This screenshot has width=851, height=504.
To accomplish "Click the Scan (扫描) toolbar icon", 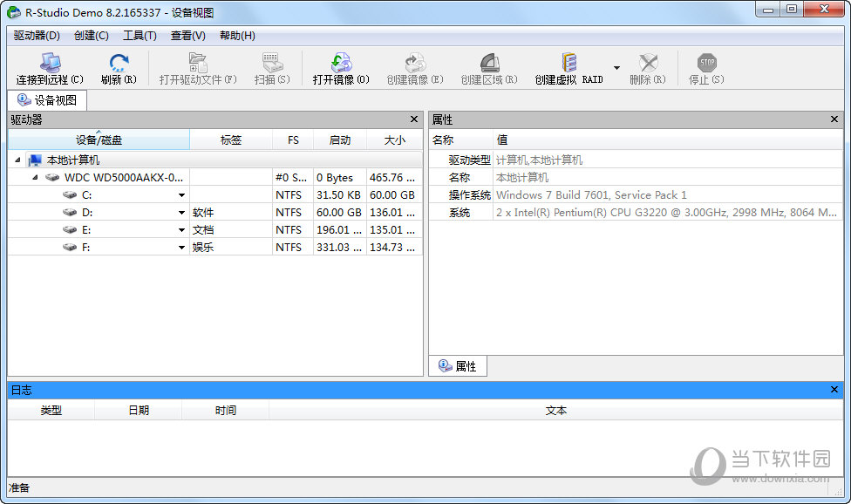I will pos(272,63).
